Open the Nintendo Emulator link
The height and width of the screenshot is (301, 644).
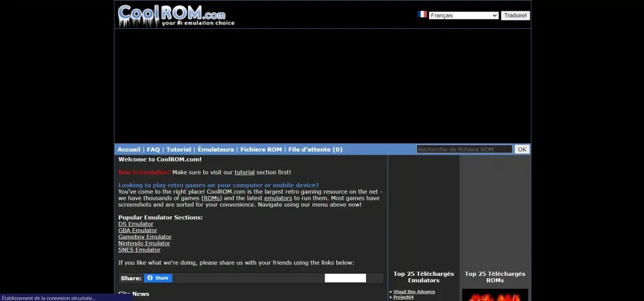(x=144, y=244)
